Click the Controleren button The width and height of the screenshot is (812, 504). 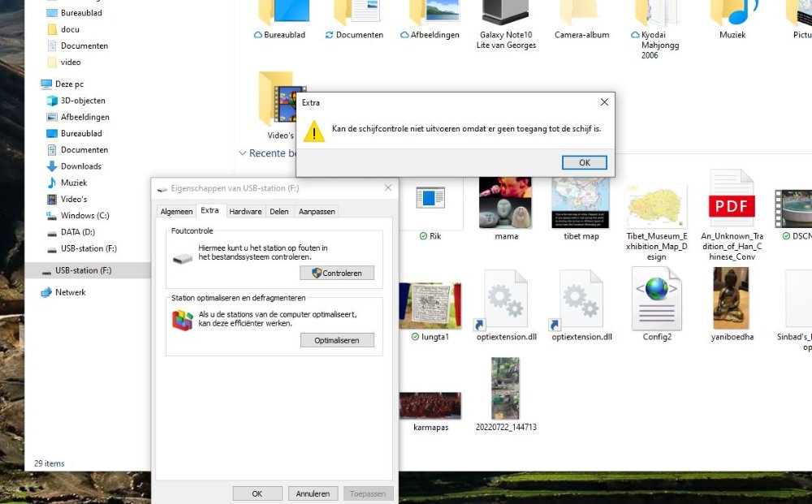336,274
